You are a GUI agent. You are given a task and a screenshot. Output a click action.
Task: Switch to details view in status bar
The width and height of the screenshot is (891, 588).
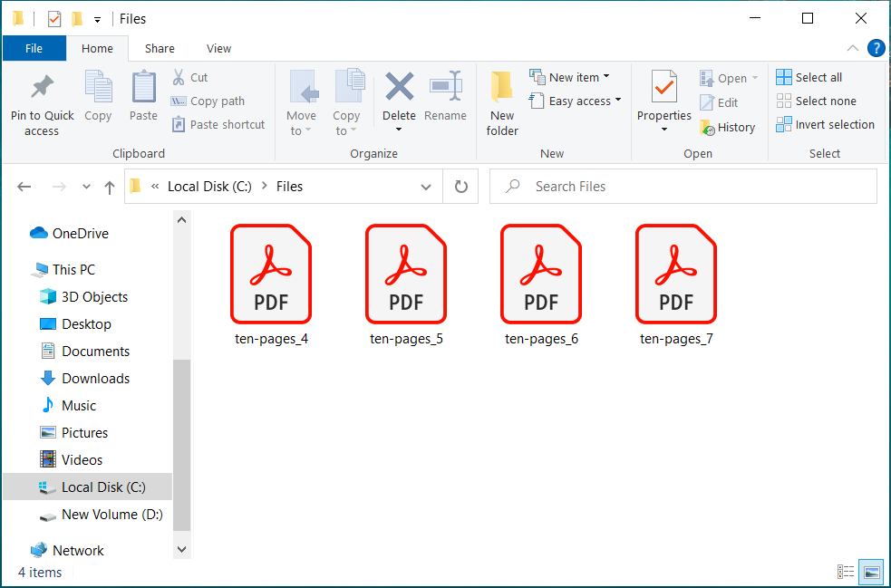846,572
